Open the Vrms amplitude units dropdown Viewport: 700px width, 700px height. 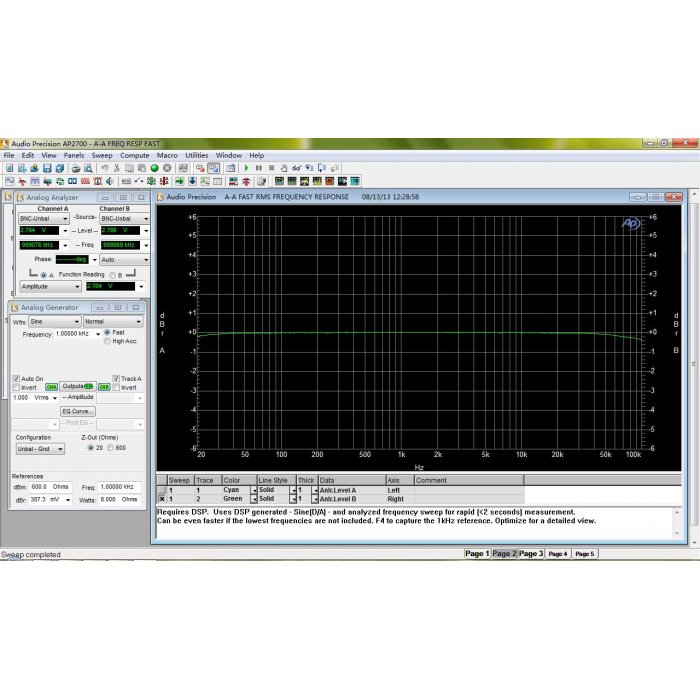[55, 398]
